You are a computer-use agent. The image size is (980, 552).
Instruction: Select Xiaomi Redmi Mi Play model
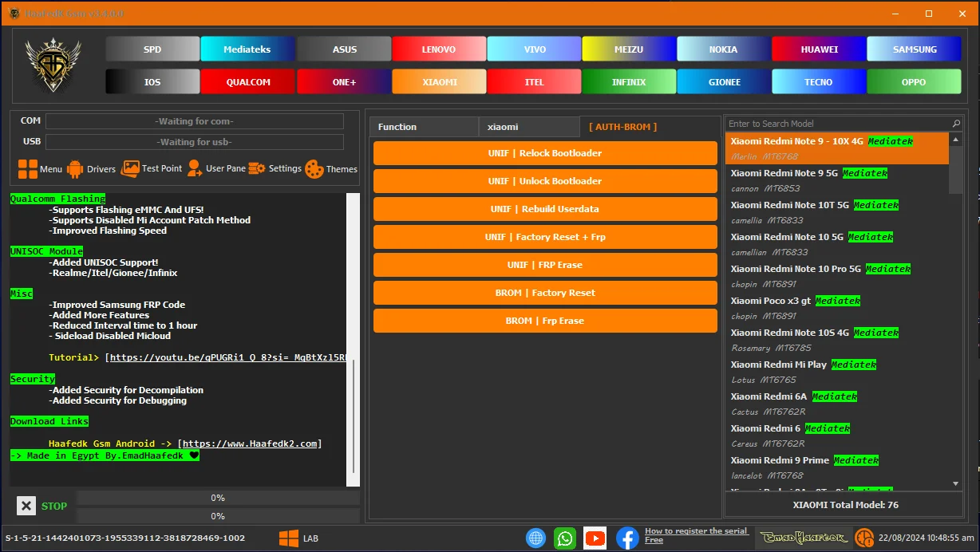[837, 372]
